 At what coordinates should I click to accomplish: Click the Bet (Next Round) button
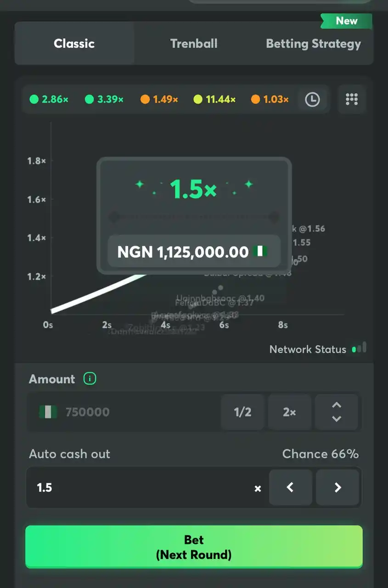click(194, 547)
